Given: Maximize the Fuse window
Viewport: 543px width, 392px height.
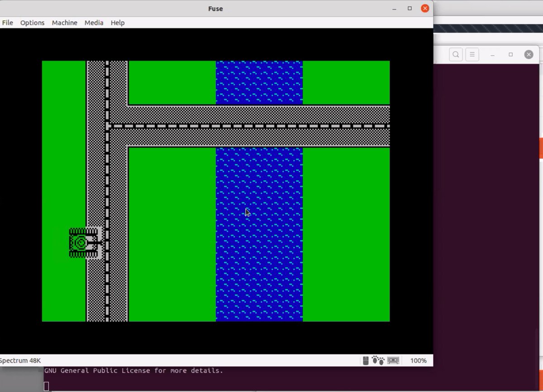Looking at the screenshot, I should pyautogui.click(x=410, y=9).
